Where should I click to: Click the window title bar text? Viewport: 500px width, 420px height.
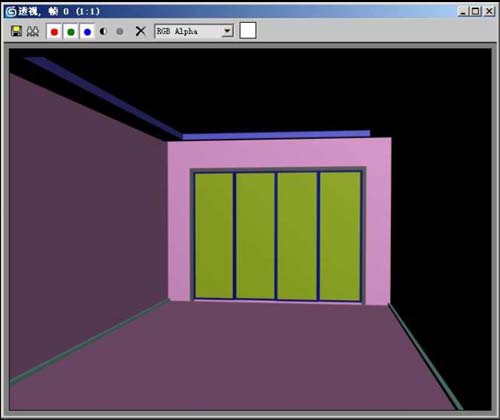pos(59,12)
